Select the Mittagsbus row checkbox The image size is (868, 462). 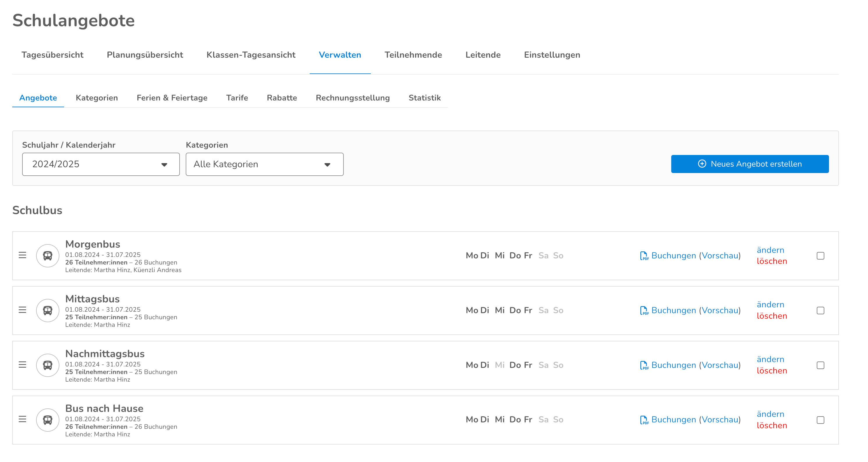[x=820, y=311]
